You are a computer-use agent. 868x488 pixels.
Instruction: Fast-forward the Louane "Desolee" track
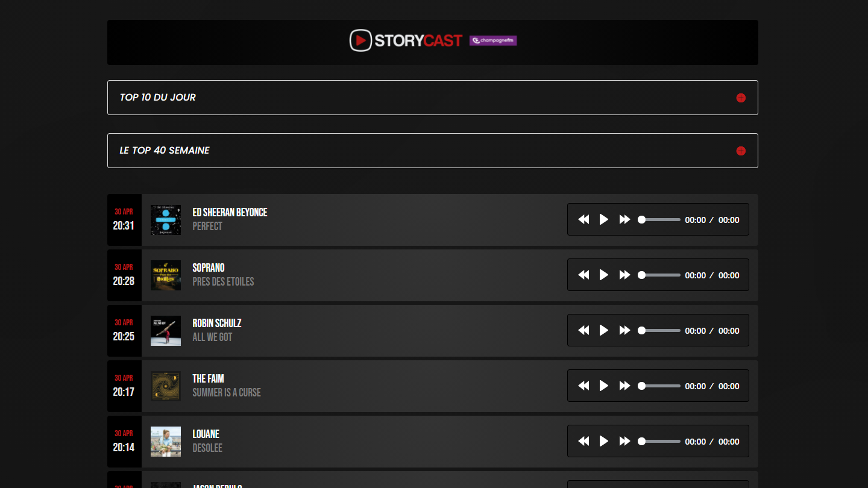tap(624, 441)
